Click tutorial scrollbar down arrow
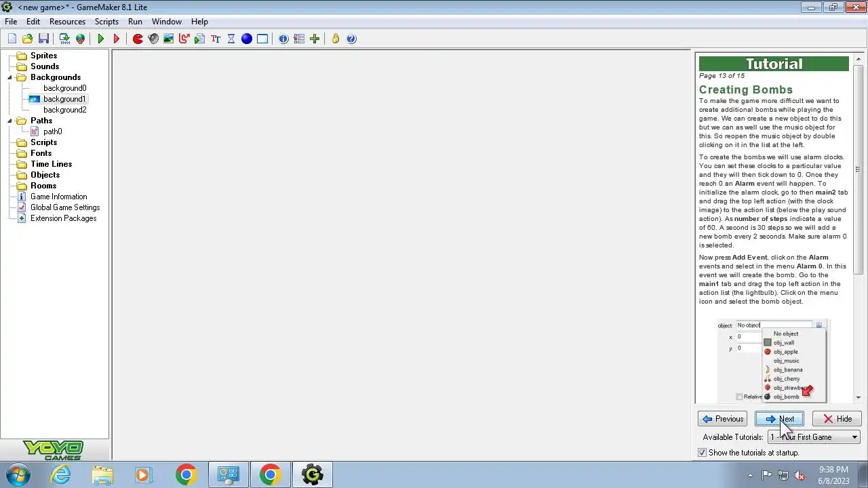This screenshot has height=488, width=868. [x=858, y=398]
